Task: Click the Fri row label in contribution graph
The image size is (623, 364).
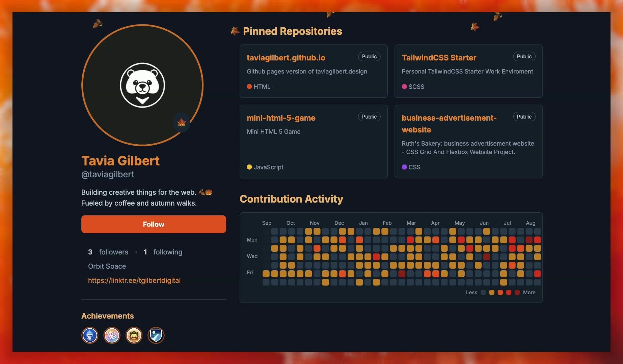Action: (x=250, y=272)
